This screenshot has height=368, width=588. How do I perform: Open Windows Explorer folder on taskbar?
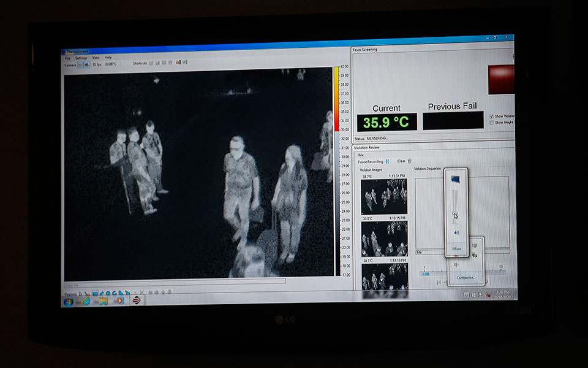pyautogui.click(x=103, y=301)
